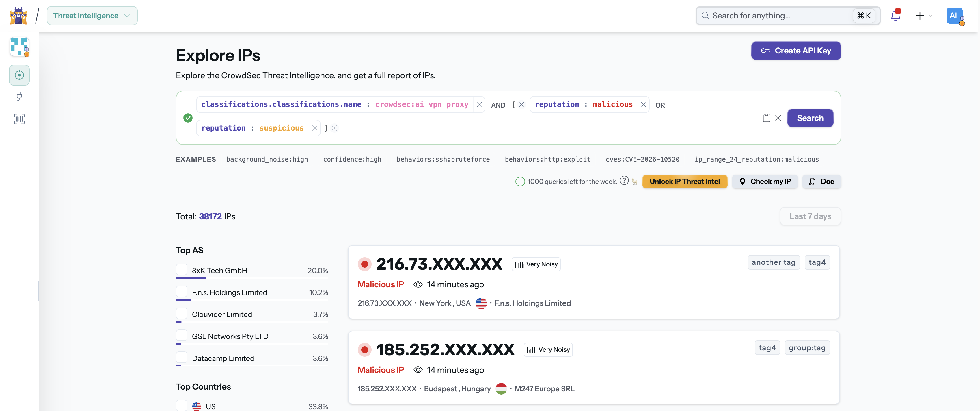Click the 20.0% share for 3xK Tech GmbH
Viewport: 980px width, 411px height.
coord(318,271)
